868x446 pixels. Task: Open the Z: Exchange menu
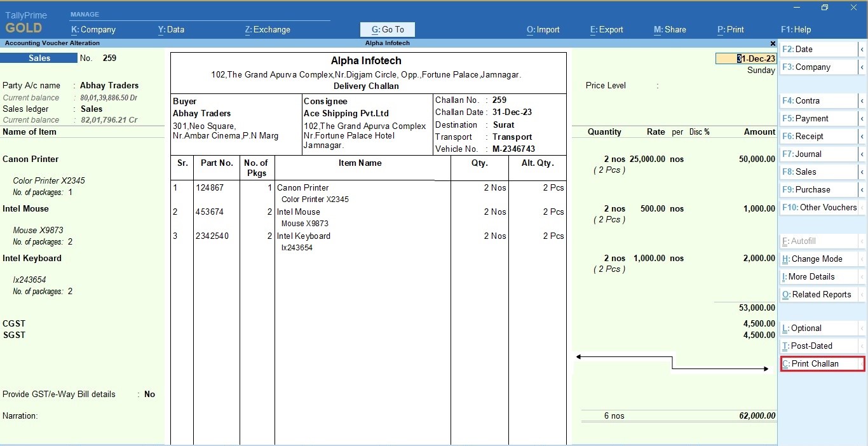(267, 29)
